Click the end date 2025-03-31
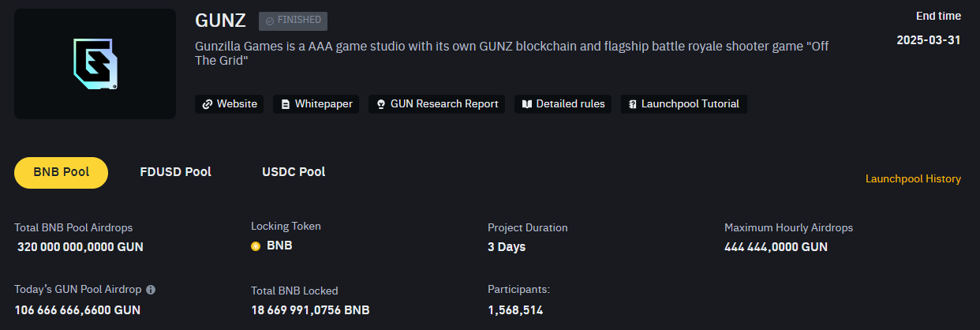 click(x=929, y=40)
